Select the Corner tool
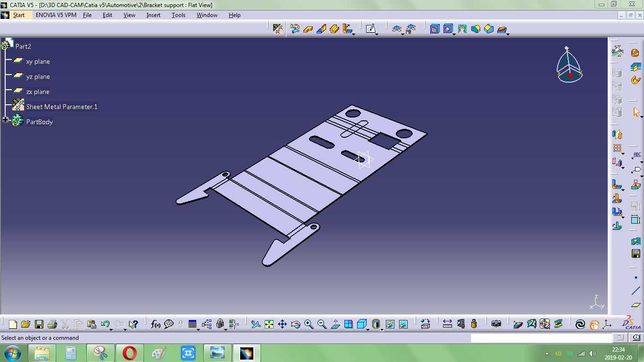 475,29
